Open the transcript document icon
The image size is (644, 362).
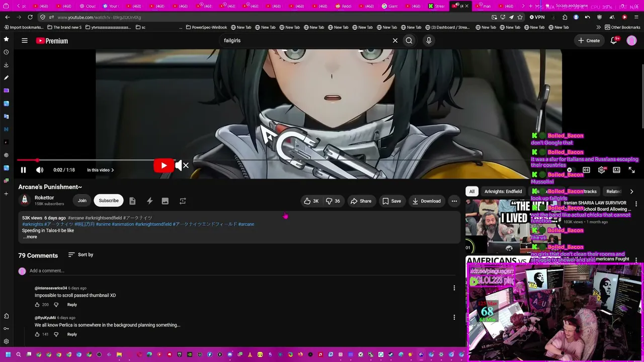(132, 201)
